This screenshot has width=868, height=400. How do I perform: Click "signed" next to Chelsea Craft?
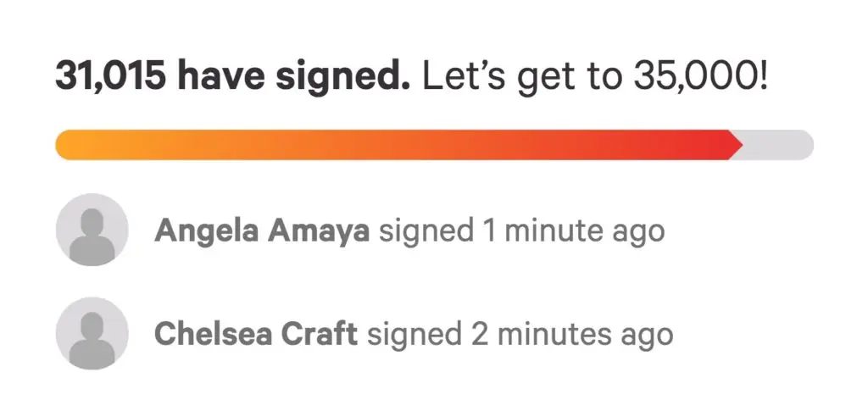(x=414, y=335)
